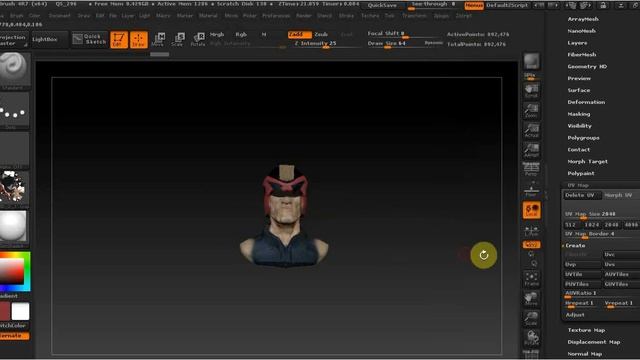The height and width of the screenshot is (360, 640).
Task: Activate the Edit mode button
Action: coord(119,40)
